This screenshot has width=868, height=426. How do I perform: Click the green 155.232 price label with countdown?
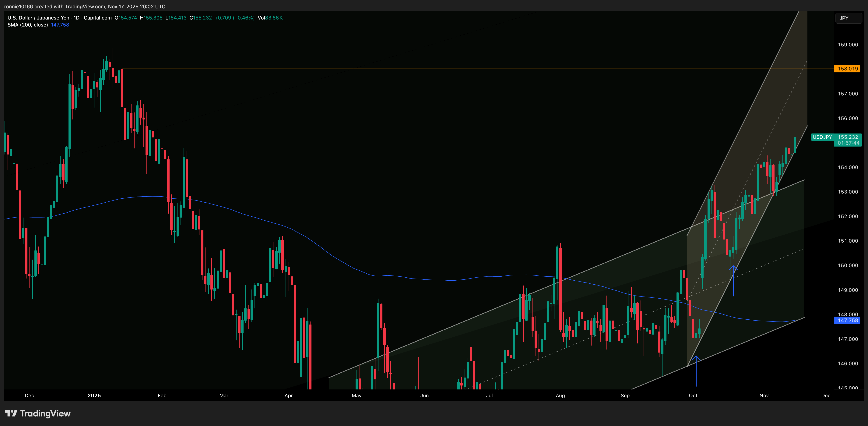click(x=849, y=137)
